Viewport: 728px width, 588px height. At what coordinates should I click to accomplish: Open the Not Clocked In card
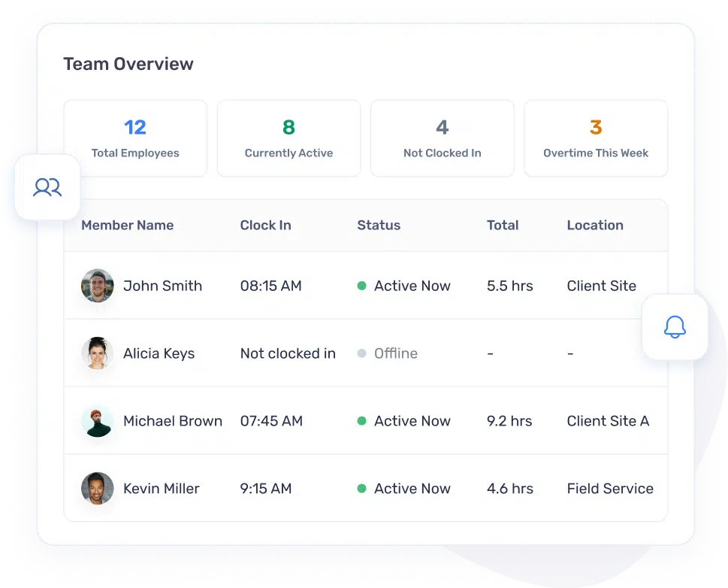[x=443, y=138]
